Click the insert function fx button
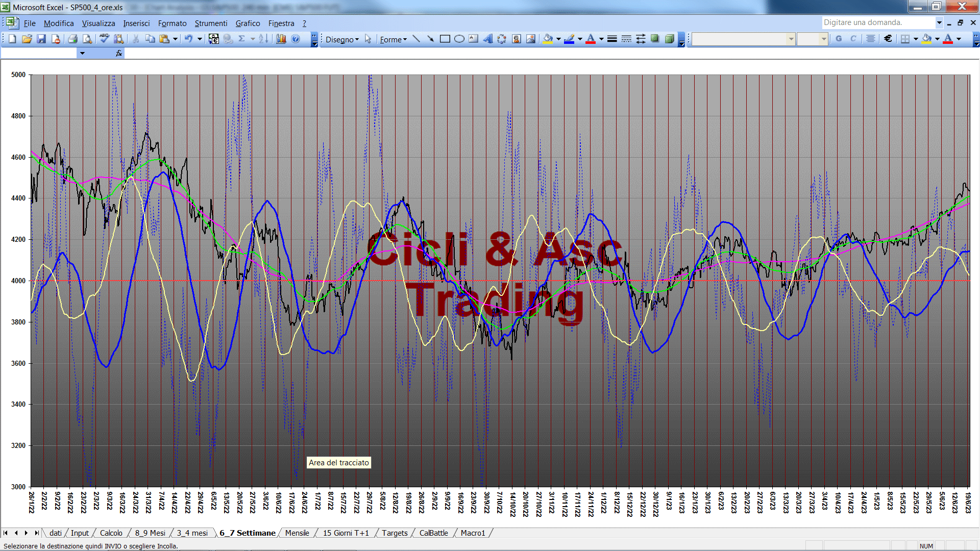The image size is (980, 551). [x=119, y=53]
